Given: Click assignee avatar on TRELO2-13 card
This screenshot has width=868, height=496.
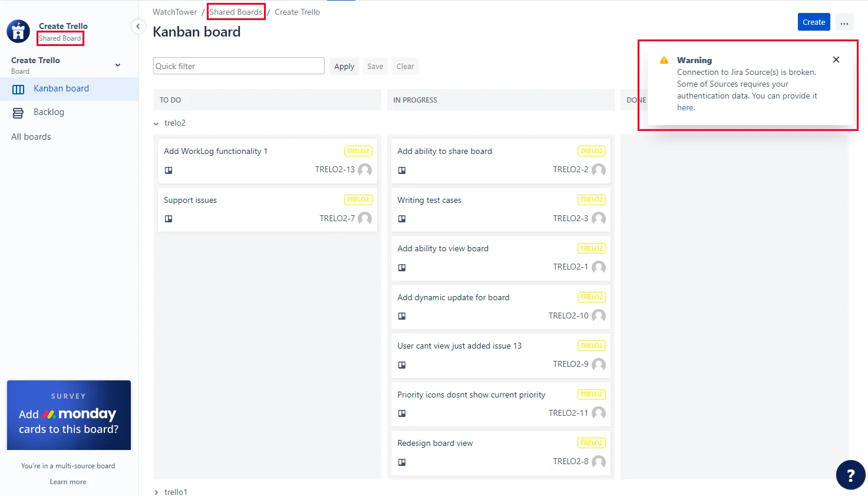Looking at the screenshot, I should point(365,170).
